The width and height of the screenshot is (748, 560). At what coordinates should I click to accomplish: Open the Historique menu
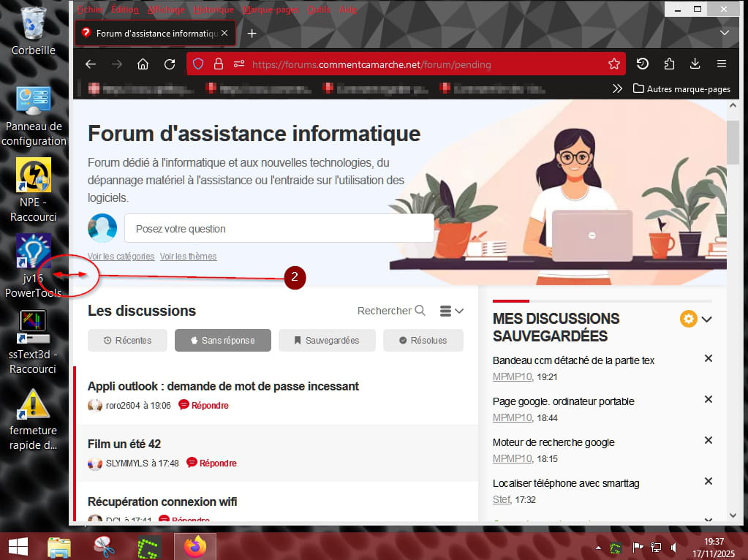(x=214, y=10)
